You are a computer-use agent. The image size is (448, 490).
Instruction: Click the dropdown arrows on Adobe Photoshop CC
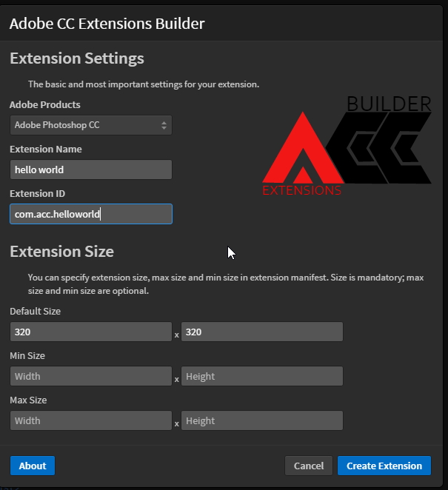[x=164, y=125]
